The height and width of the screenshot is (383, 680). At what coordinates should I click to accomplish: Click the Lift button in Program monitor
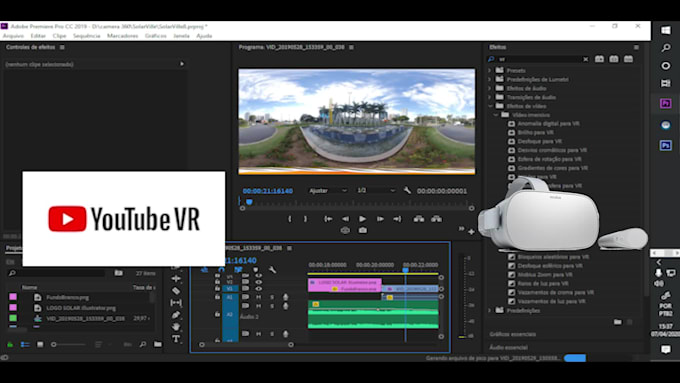418,219
